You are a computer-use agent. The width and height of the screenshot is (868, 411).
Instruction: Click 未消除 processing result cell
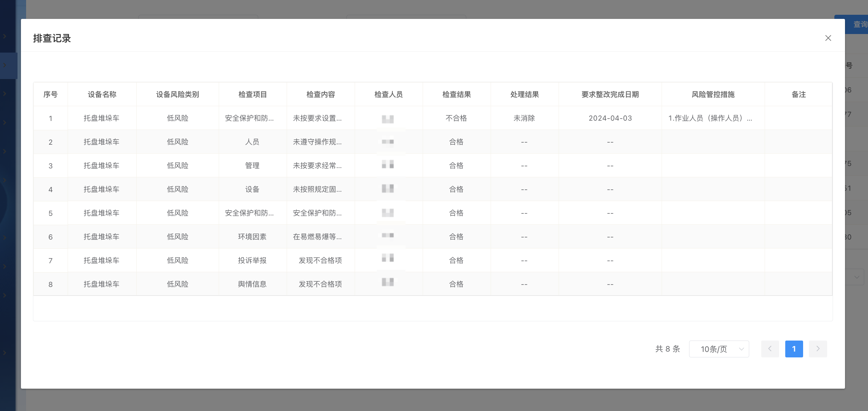524,118
